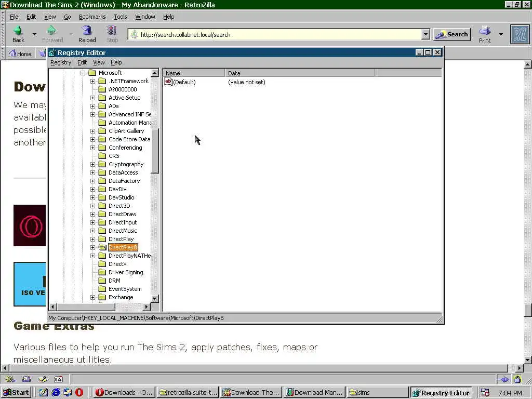The width and height of the screenshot is (532, 399).
Task: Click the RZ throbber logo
Action: 520,34
